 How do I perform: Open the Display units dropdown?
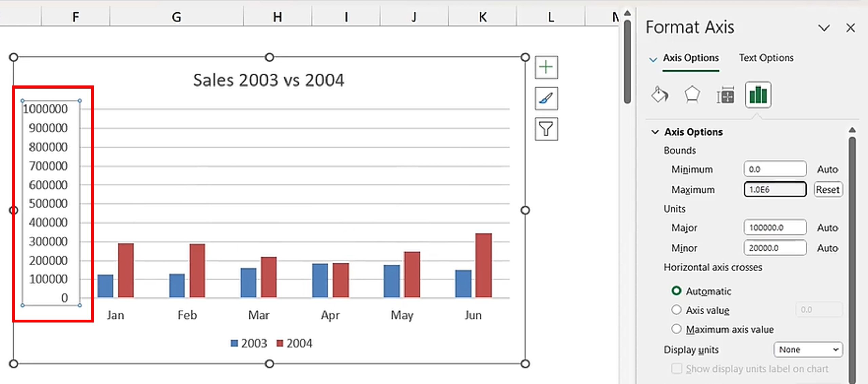[808, 349]
